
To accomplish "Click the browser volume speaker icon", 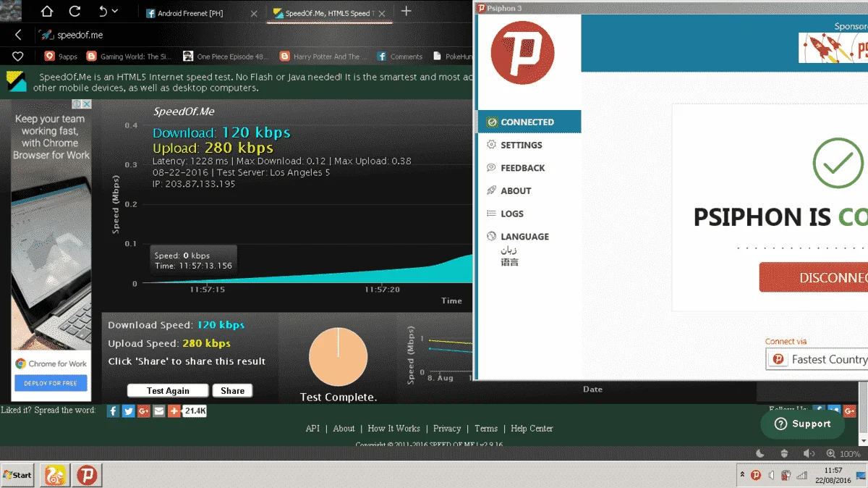I will click(x=808, y=454).
